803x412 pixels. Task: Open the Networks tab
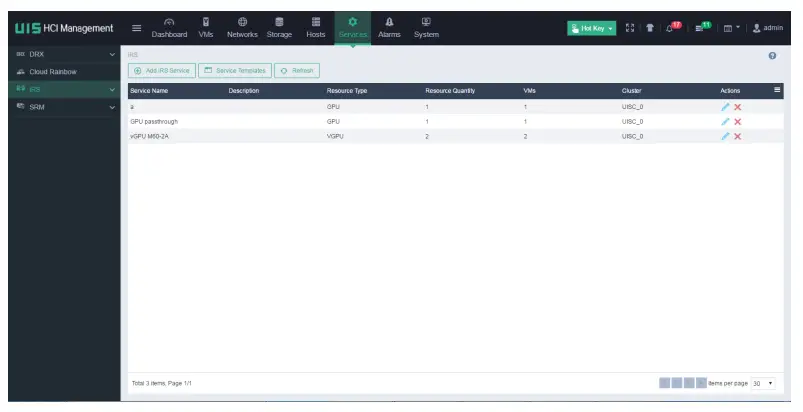(x=242, y=28)
